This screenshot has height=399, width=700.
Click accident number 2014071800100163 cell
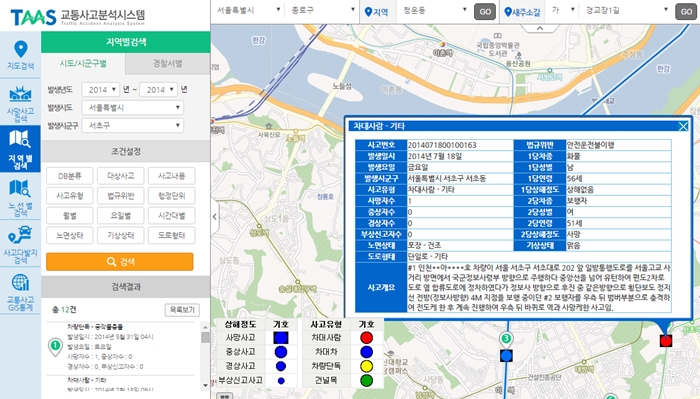tap(460, 145)
